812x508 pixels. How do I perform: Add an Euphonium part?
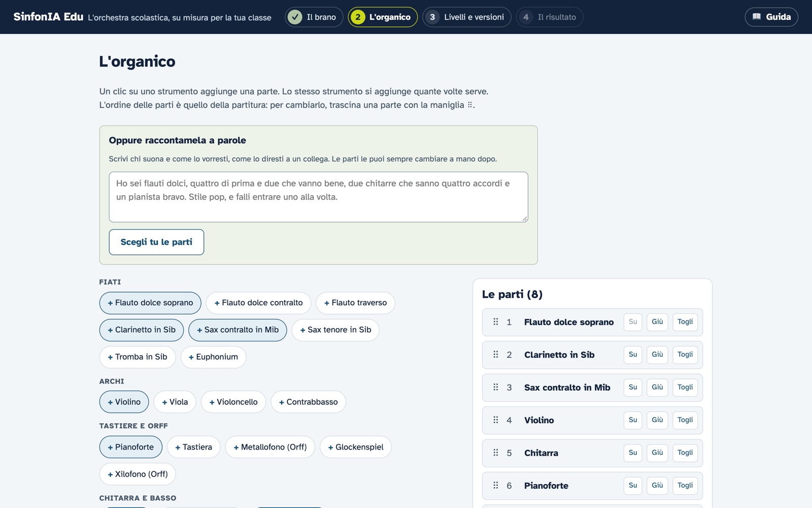[x=213, y=357]
